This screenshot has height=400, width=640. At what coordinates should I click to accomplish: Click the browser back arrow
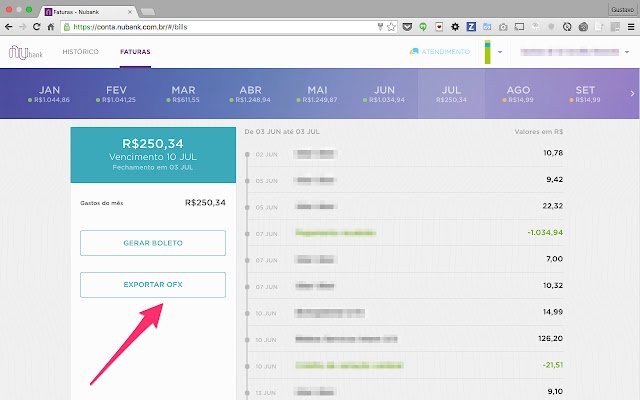click(x=9, y=27)
